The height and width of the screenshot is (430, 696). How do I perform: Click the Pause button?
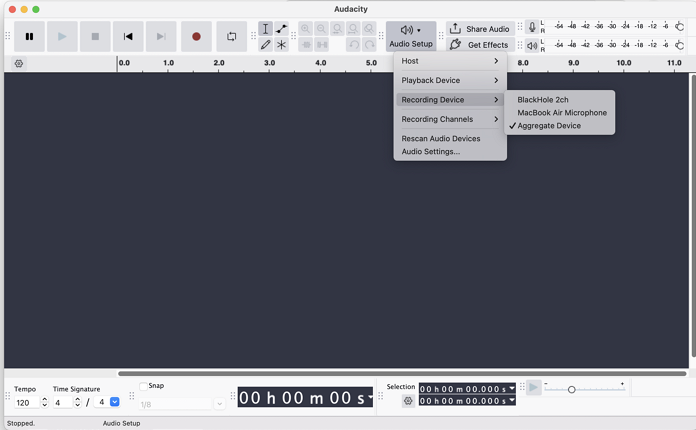click(29, 36)
